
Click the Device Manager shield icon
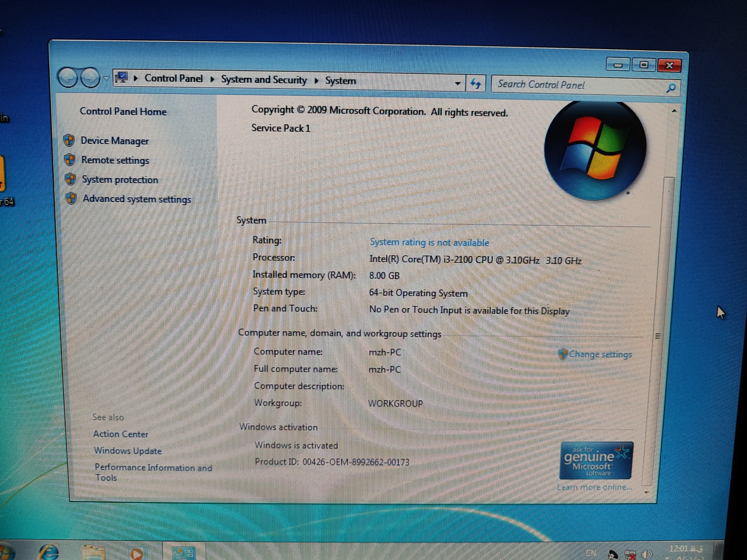[69, 140]
